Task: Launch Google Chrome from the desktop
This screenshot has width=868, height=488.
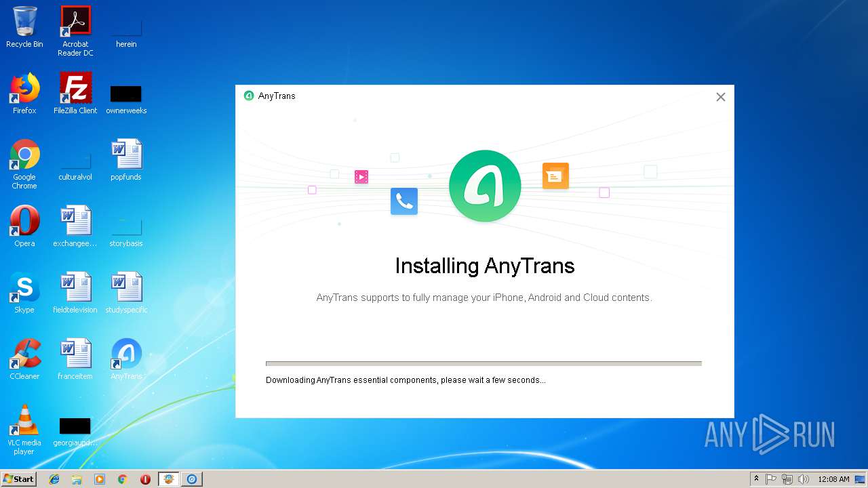Action: tap(24, 164)
